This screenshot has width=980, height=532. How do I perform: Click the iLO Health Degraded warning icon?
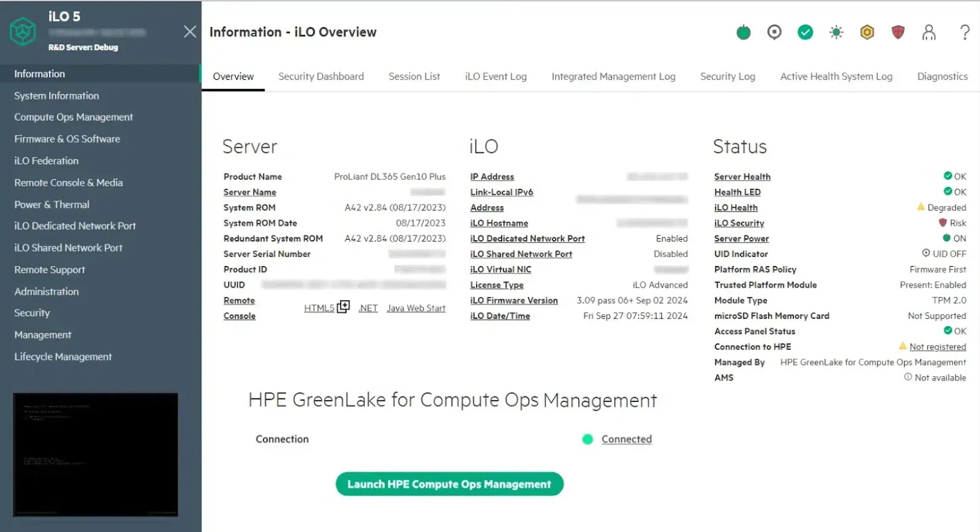pos(921,207)
